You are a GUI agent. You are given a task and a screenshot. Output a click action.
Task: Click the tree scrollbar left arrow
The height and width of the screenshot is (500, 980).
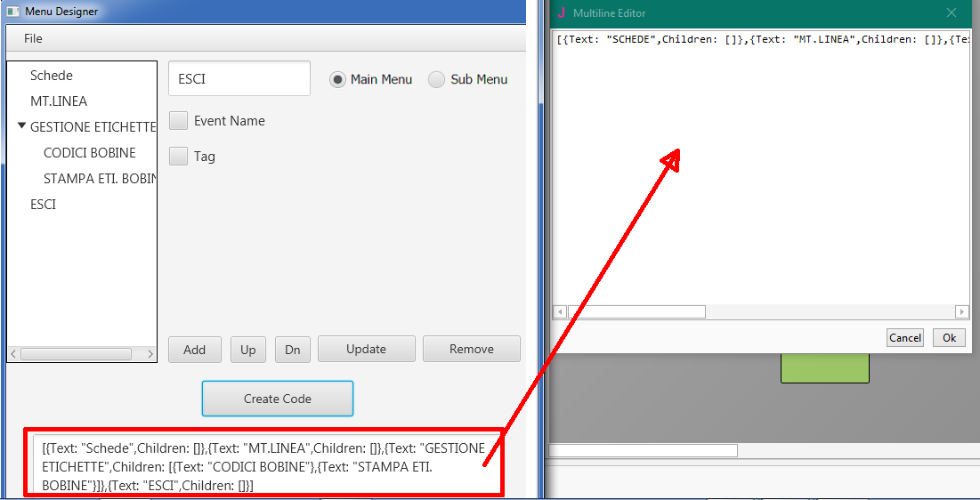click(x=13, y=354)
